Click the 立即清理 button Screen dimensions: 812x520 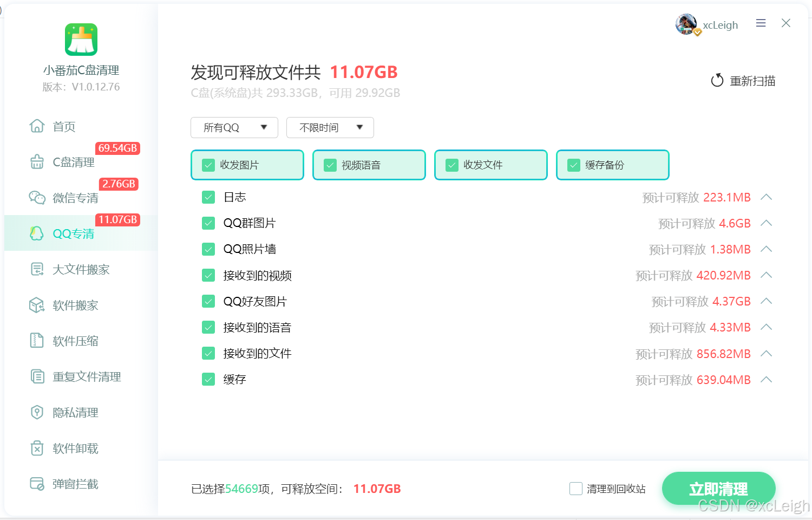tap(718, 489)
